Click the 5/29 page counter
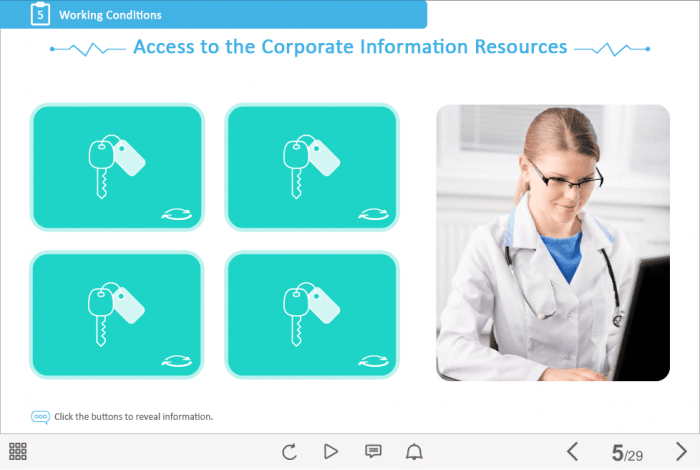 [627, 453]
